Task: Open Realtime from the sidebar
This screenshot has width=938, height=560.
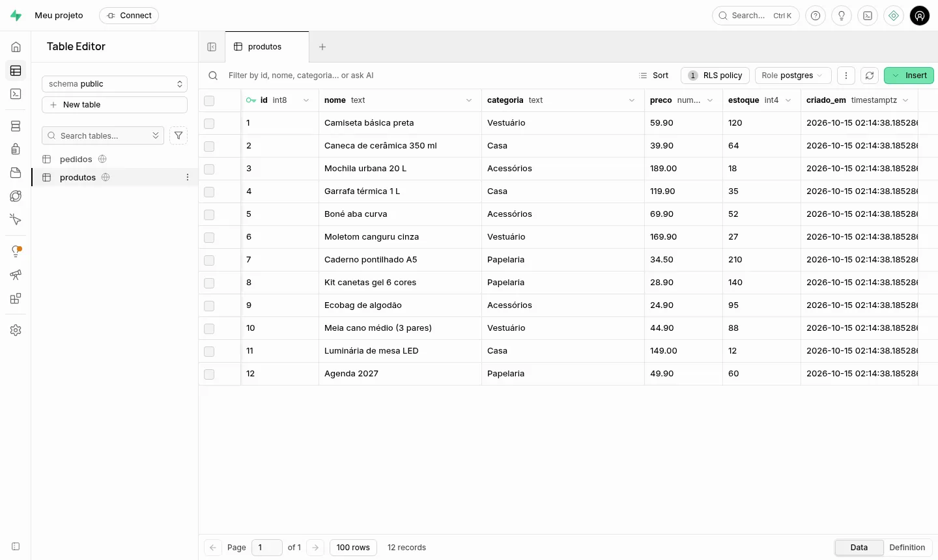Action: (16, 219)
